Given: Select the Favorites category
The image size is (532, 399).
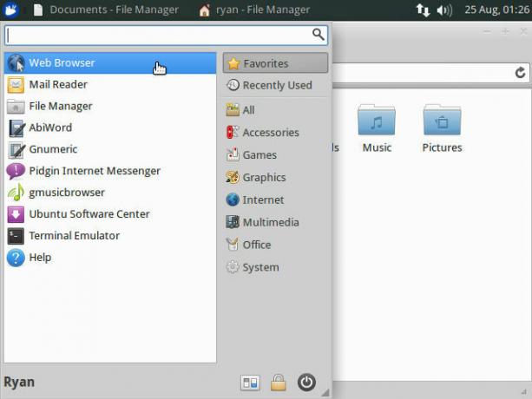Looking at the screenshot, I should pos(275,63).
